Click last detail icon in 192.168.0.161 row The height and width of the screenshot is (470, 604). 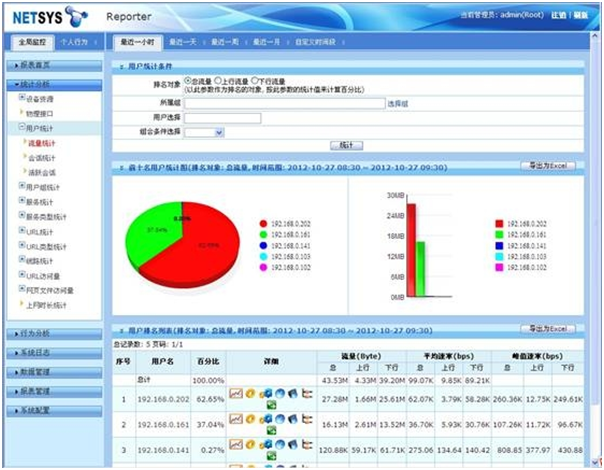(x=307, y=420)
